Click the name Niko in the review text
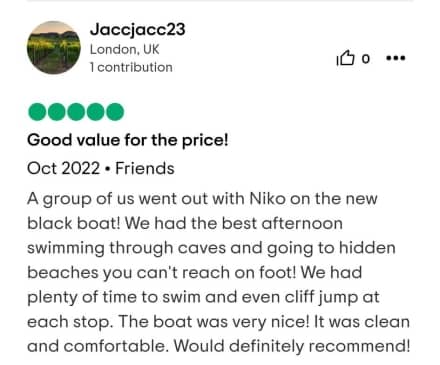440x365 pixels. (x=267, y=199)
